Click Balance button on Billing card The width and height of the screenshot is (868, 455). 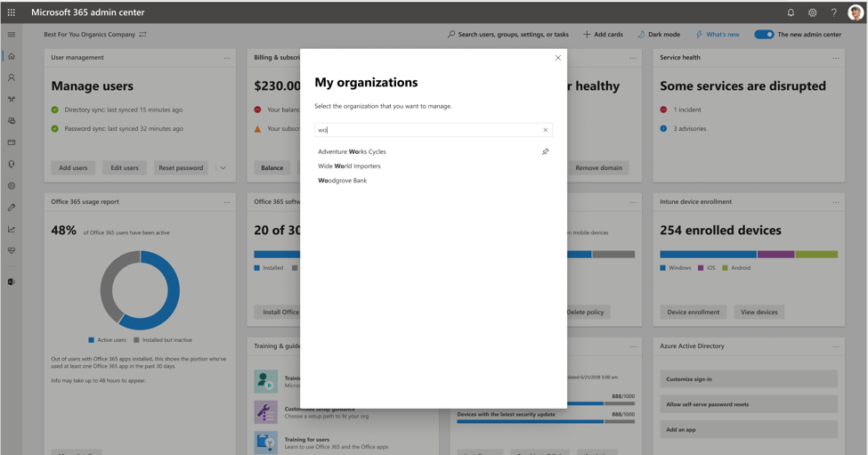pyautogui.click(x=272, y=167)
